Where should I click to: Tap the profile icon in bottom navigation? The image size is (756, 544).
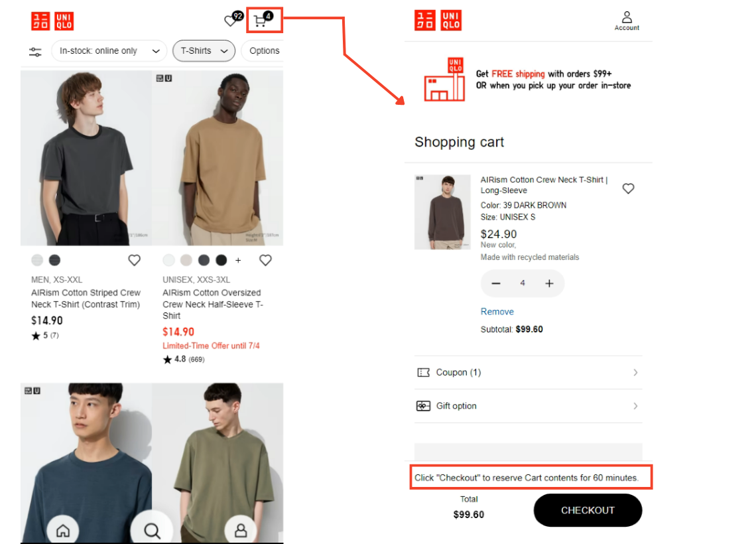tap(241, 530)
